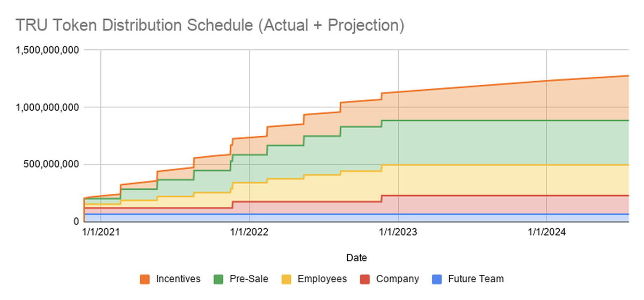Select the Company legend label text
The height and width of the screenshot is (300, 644).
click(398, 279)
